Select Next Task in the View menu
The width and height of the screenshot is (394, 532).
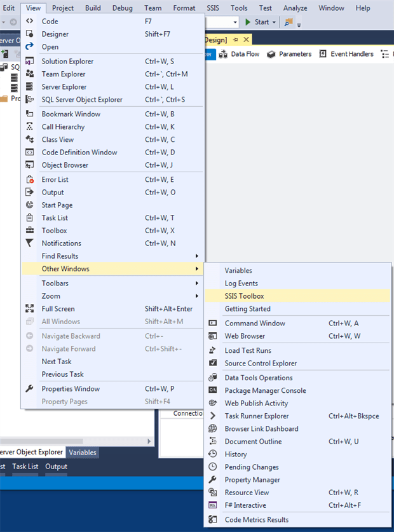click(x=113, y=361)
